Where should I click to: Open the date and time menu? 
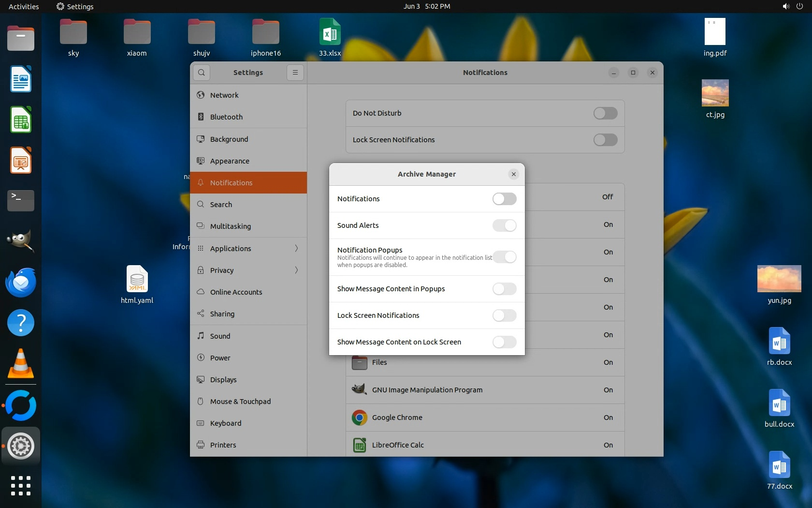(427, 6)
